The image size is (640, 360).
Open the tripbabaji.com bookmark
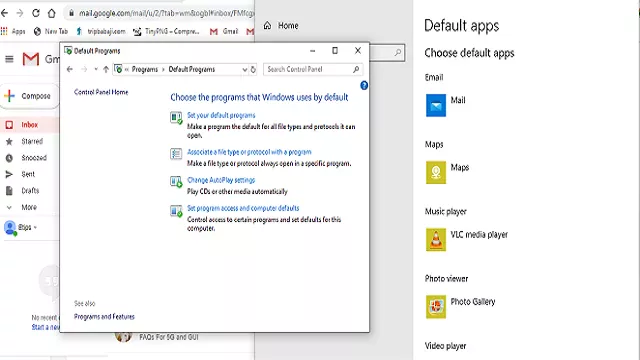click(100, 31)
